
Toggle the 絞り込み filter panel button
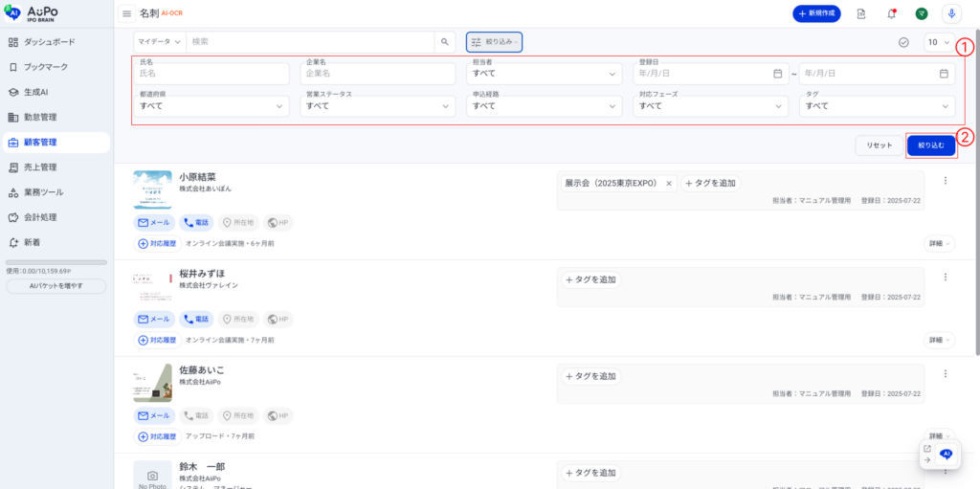494,42
